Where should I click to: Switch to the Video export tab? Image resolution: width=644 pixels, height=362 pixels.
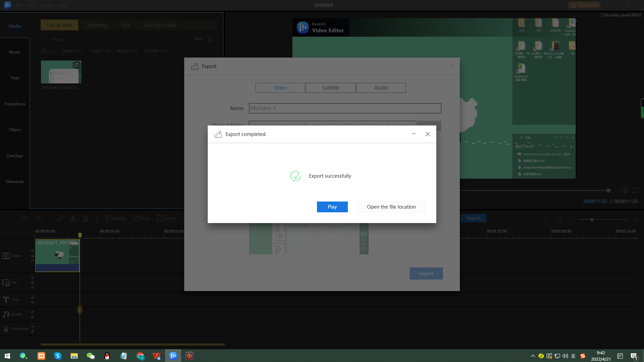[280, 88]
